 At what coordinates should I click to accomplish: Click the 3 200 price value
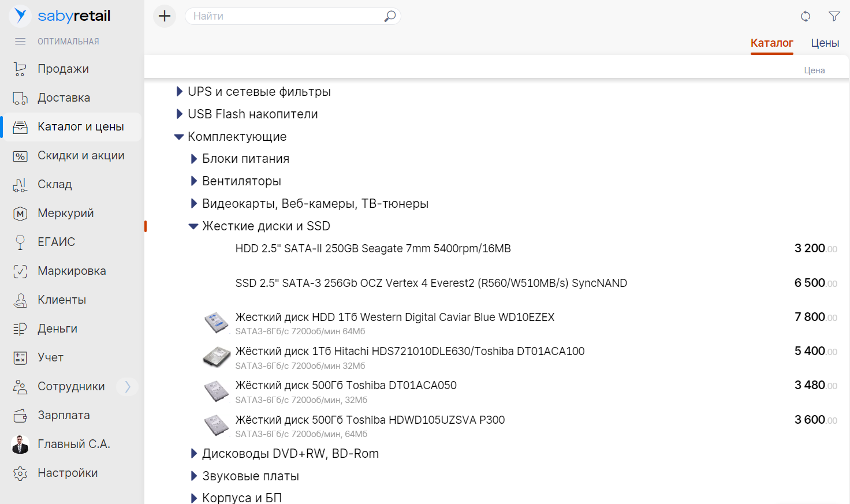pyautogui.click(x=815, y=248)
